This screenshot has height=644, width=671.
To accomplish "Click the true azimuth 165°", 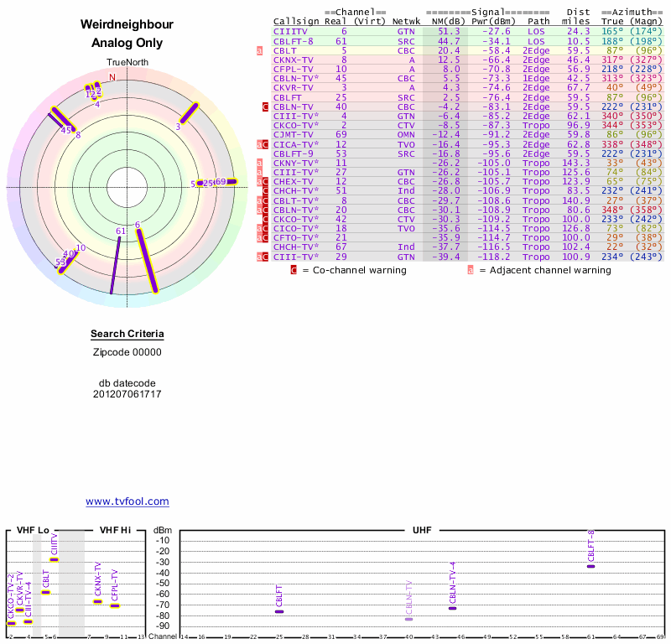I will click(x=612, y=32).
